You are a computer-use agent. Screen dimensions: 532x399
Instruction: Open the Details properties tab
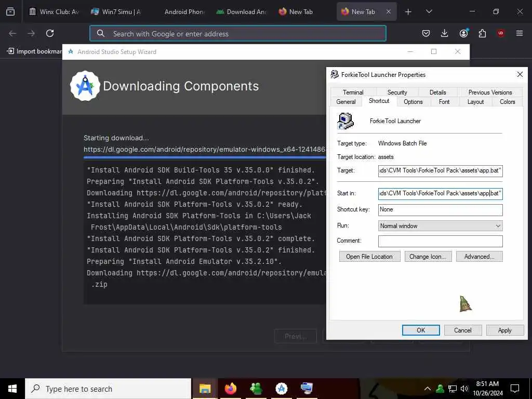[437, 92]
